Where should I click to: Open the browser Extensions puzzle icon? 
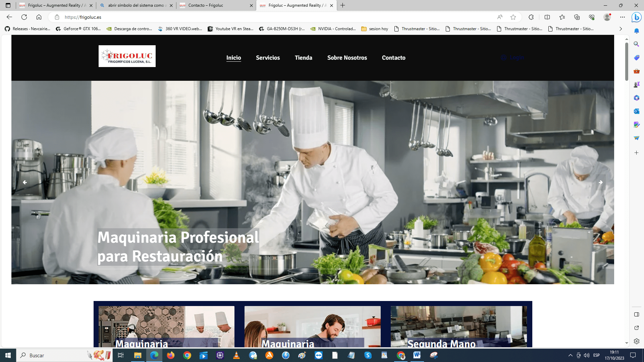[531, 17]
